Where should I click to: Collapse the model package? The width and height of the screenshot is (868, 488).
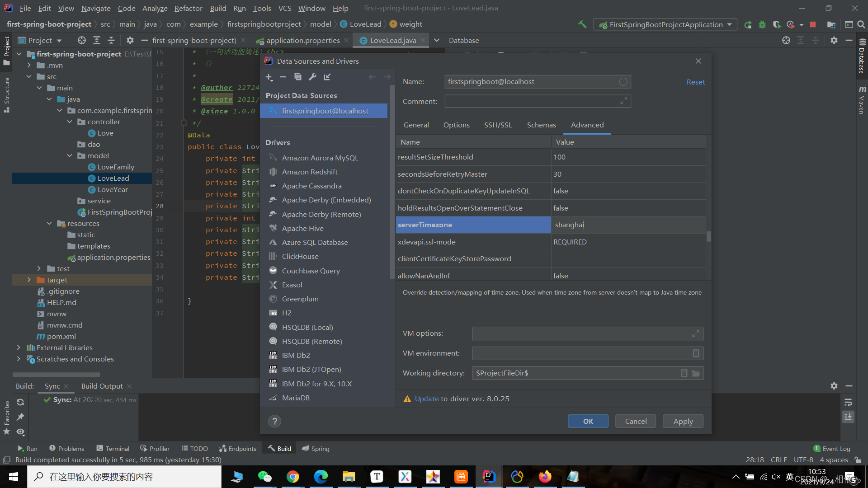pos(70,155)
